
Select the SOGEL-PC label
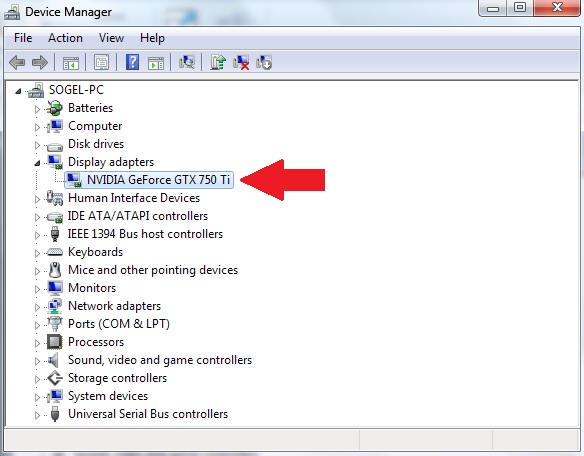76,90
